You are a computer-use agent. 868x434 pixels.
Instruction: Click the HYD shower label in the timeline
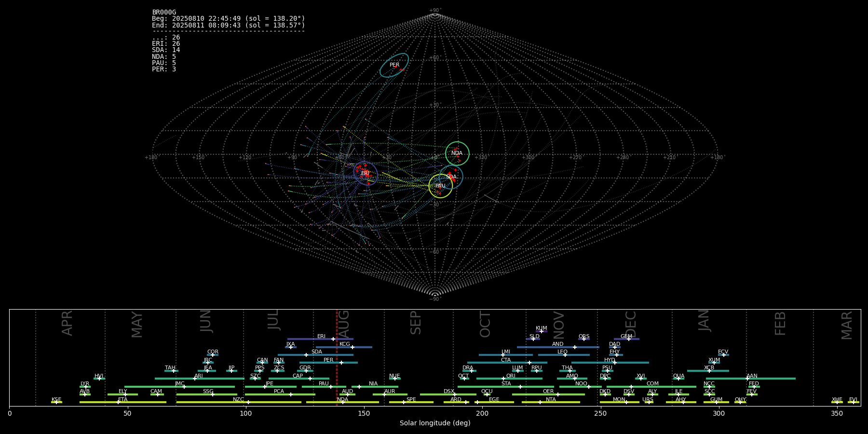(x=610, y=360)
